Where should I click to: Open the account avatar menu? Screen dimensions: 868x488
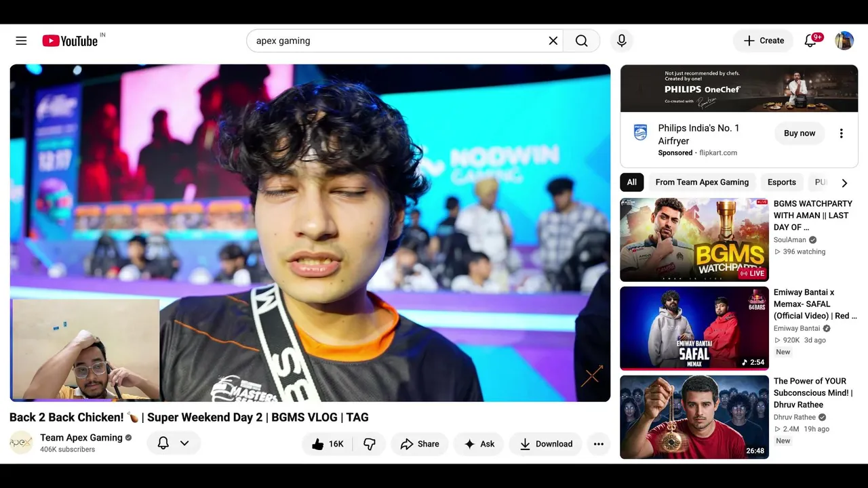point(844,41)
